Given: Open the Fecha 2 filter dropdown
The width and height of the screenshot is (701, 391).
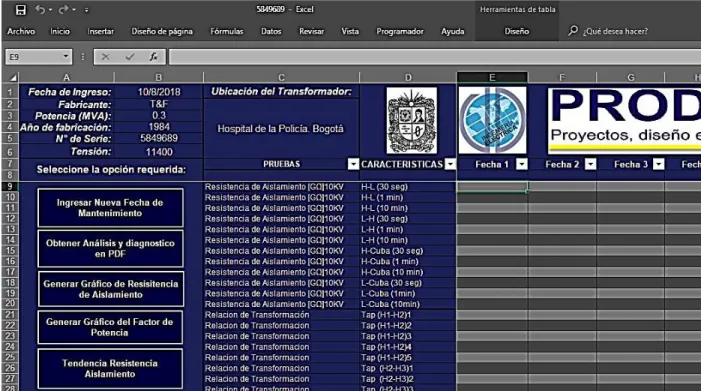Looking at the screenshot, I should (591, 164).
